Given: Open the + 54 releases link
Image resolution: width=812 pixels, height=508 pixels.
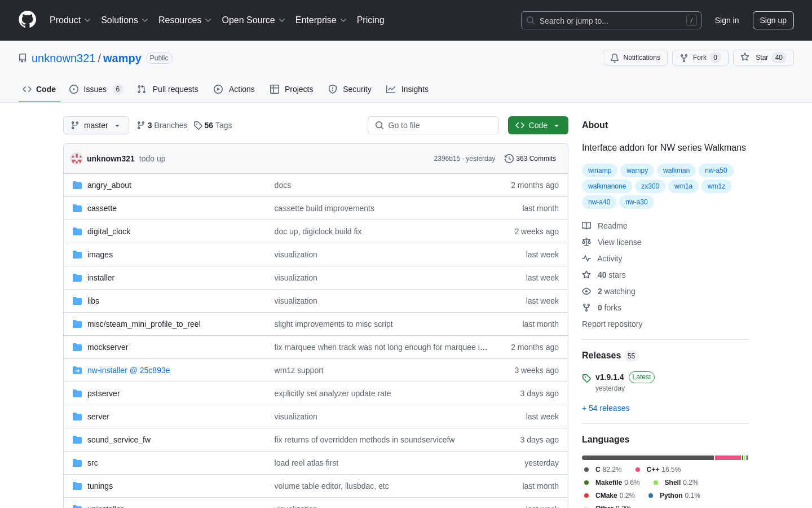Looking at the screenshot, I should click(606, 408).
